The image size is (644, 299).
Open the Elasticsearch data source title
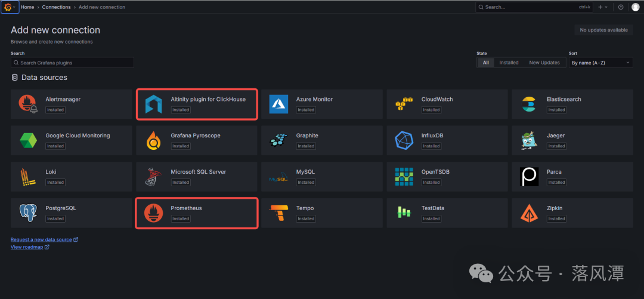[x=564, y=99]
